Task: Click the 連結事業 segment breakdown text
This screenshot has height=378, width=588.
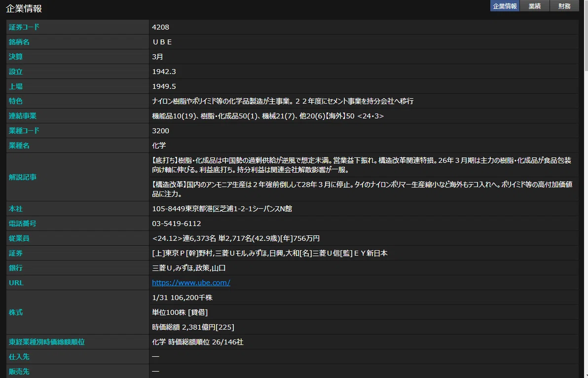Action: click(x=268, y=116)
